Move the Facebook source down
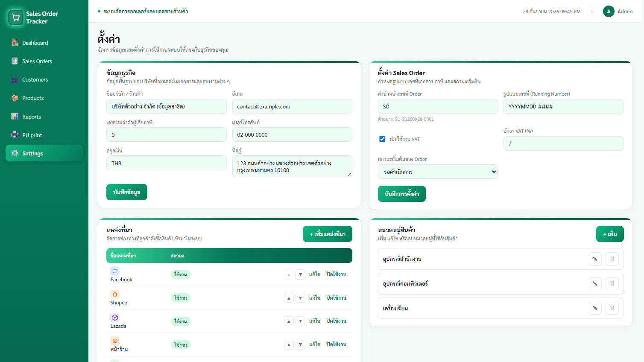 [x=301, y=274]
